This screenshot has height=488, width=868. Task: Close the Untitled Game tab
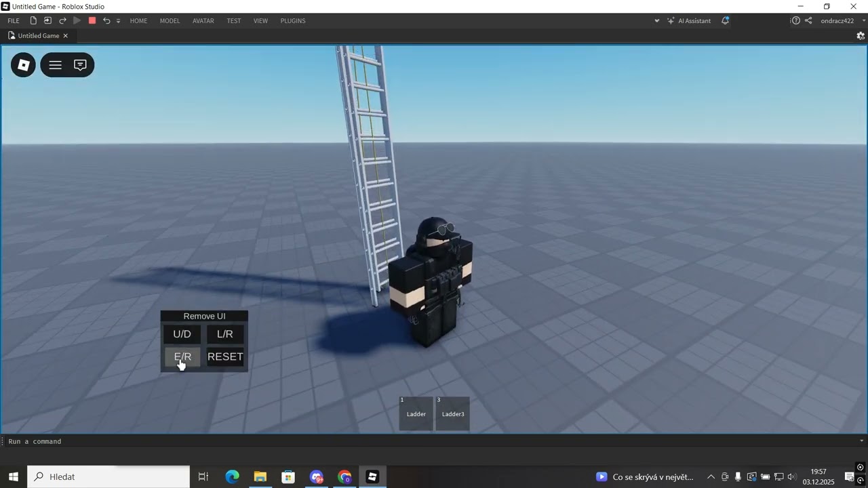pyautogui.click(x=66, y=36)
